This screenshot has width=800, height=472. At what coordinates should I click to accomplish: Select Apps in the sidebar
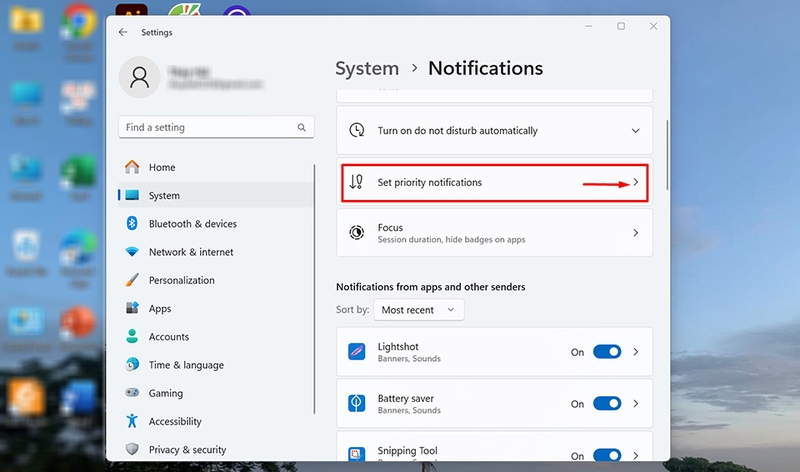[216, 308]
